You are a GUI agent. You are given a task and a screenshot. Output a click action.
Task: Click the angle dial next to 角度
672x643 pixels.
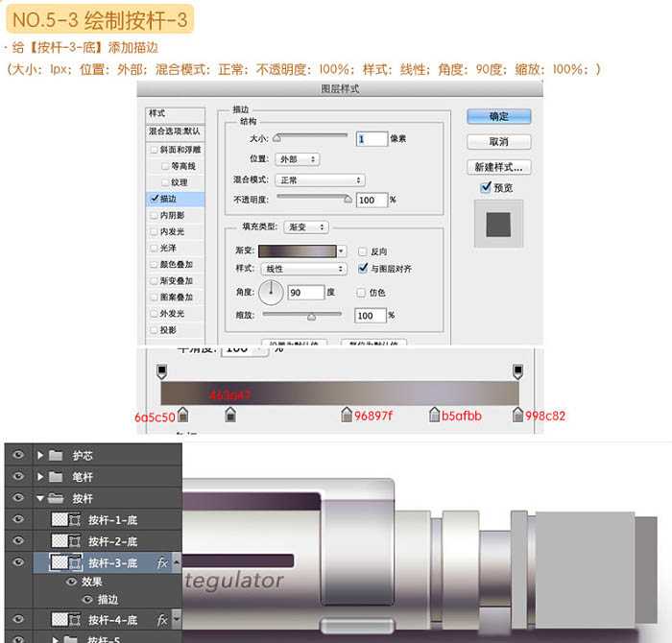(x=271, y=292)
